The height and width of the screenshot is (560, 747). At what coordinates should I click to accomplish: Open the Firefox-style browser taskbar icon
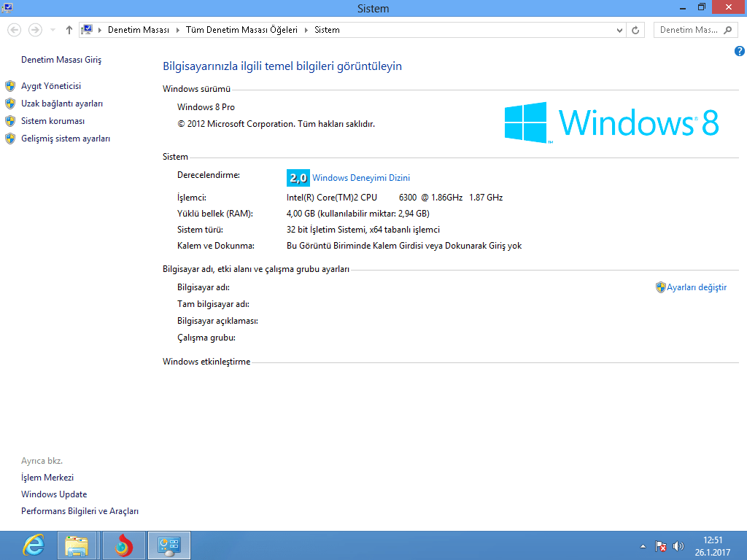(x=123, y=545)
